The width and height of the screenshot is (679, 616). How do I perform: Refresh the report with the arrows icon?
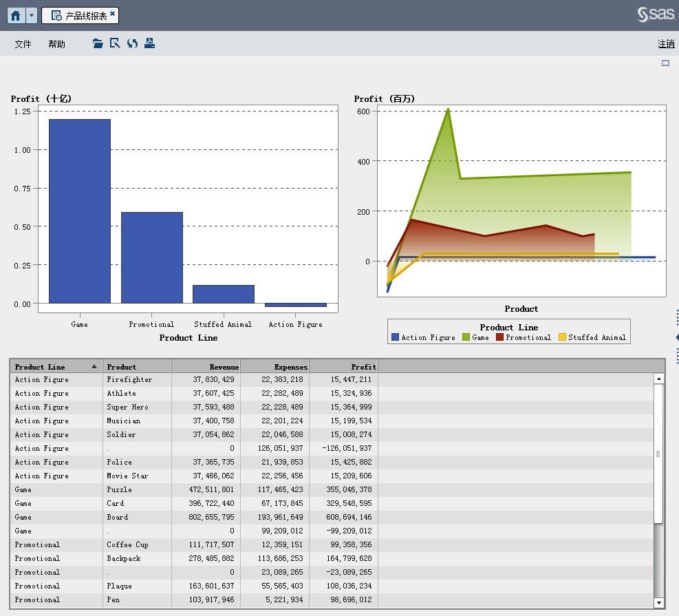132,43
